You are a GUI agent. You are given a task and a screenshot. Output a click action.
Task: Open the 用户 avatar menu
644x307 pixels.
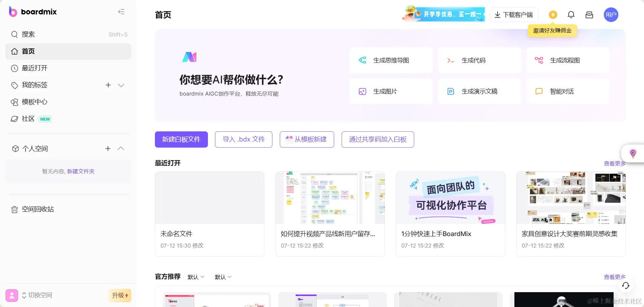[611, 15]
